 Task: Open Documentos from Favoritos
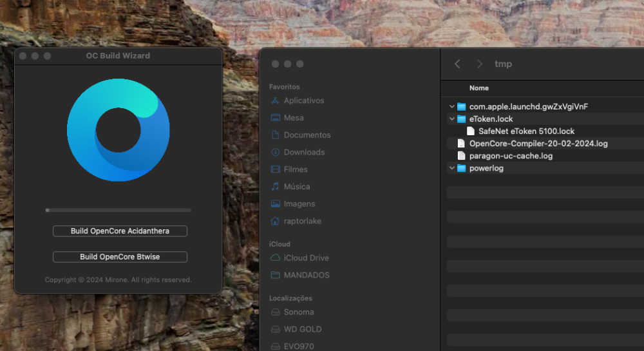click(301, 135)
